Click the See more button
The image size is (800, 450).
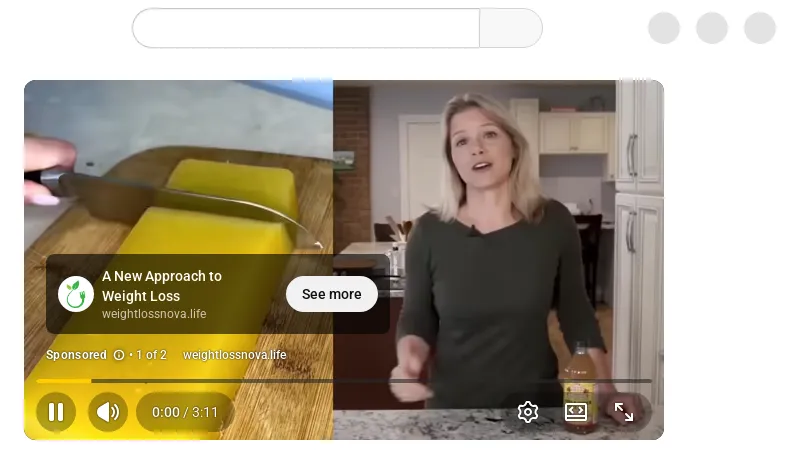click(332, 294)
